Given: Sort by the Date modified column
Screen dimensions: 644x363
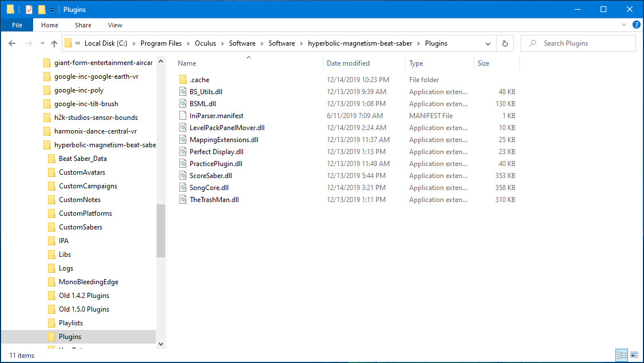Looking at the screenshot, I should (349, 63).
